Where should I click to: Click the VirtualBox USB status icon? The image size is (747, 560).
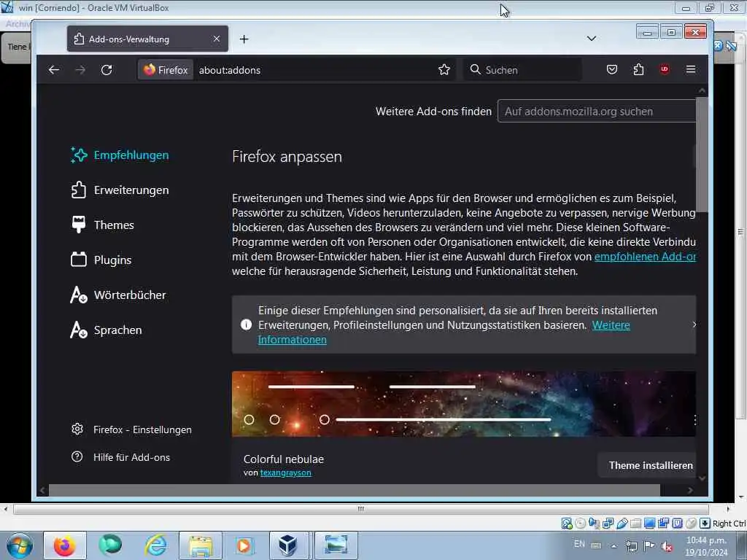point(622,524)
